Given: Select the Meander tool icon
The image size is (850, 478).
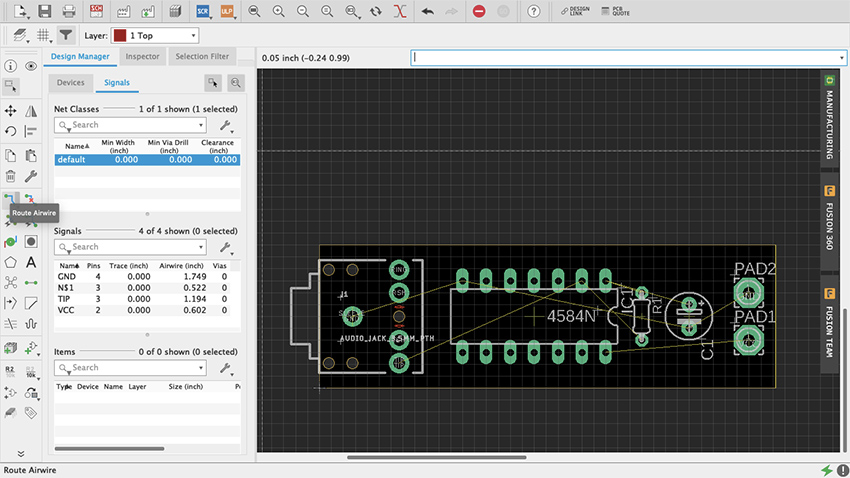Looking at the screenshot, I should (x=31, y=324).
